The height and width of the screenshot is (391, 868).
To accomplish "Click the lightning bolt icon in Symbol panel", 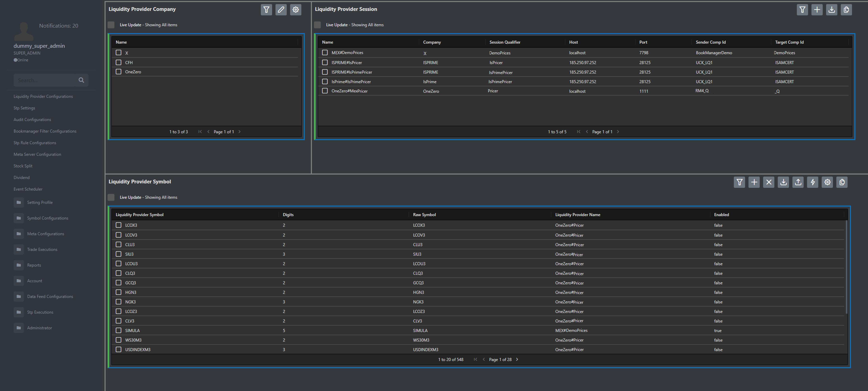I will (x=812, y=182).
